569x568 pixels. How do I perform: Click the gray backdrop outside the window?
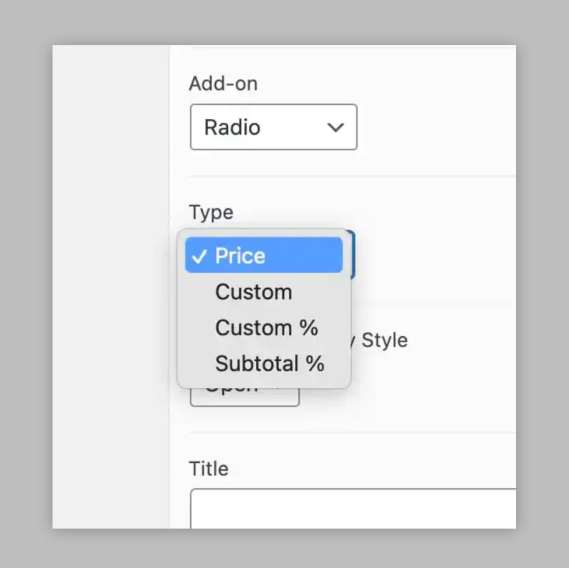click(x=284, y=22)
